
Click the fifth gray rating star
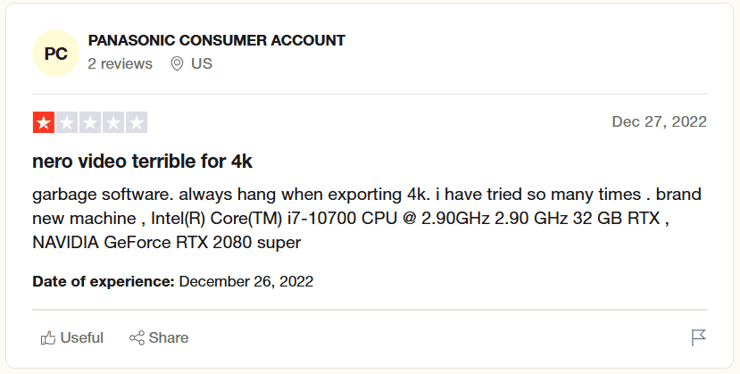137,123
